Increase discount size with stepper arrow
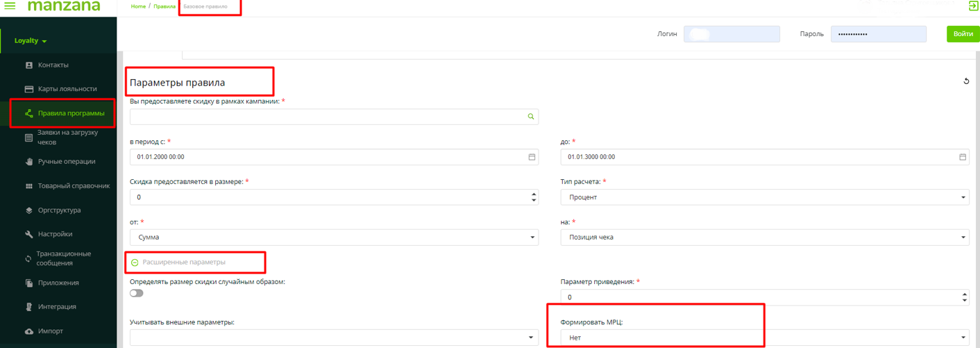Image resolution: width=980 pixels, height=348 pixels. point(533,194)
